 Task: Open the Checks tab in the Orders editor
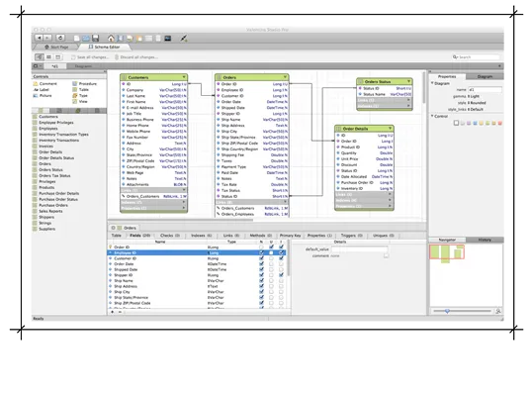click(170, 236)
